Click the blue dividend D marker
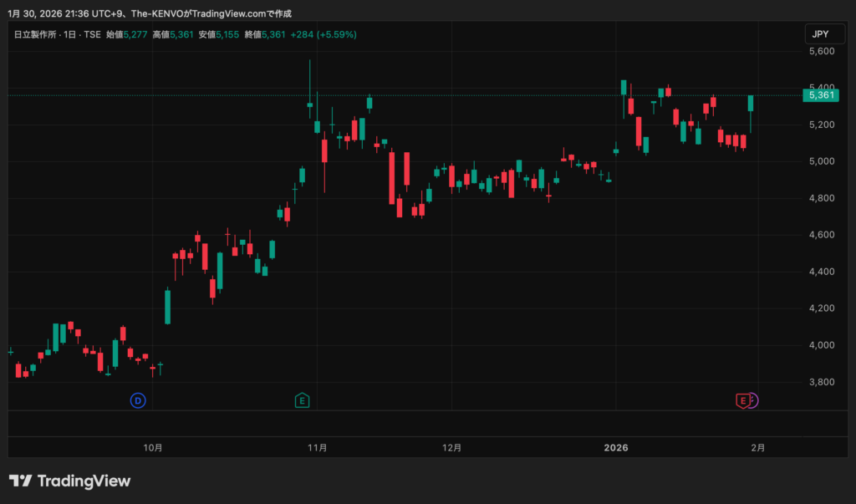The image size is (856, 504). pyautogui.click(x=138, y=401)
